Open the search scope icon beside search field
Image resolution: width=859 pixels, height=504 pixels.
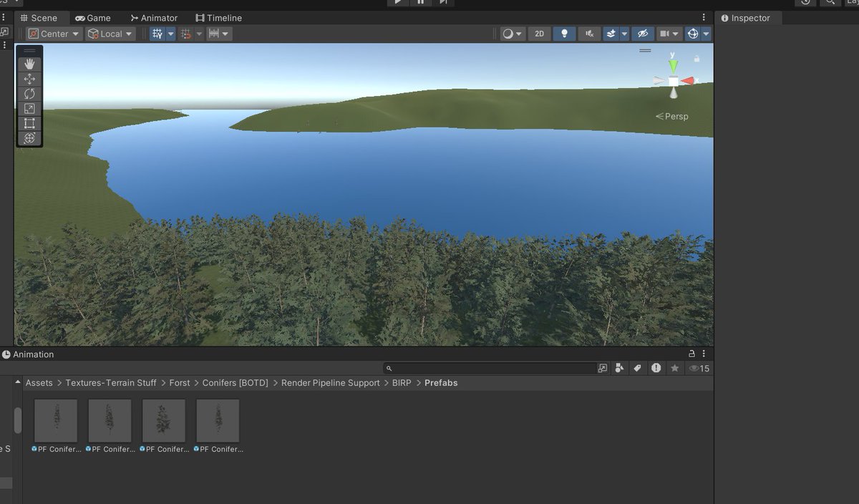click(602, 368)
